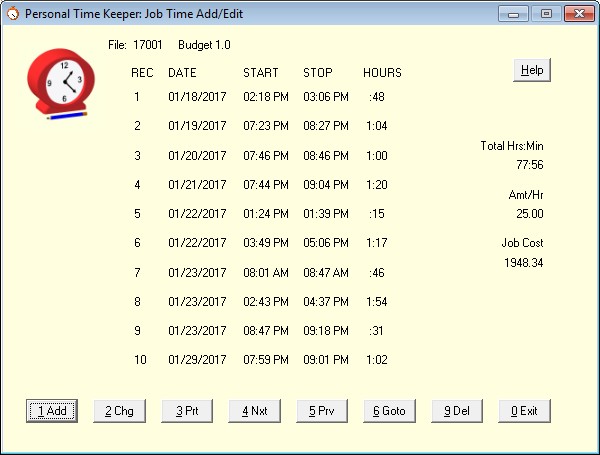The image size is (600, 455).
Task: Click stop time 03:06 PM
Action: (x=326, y=97)
